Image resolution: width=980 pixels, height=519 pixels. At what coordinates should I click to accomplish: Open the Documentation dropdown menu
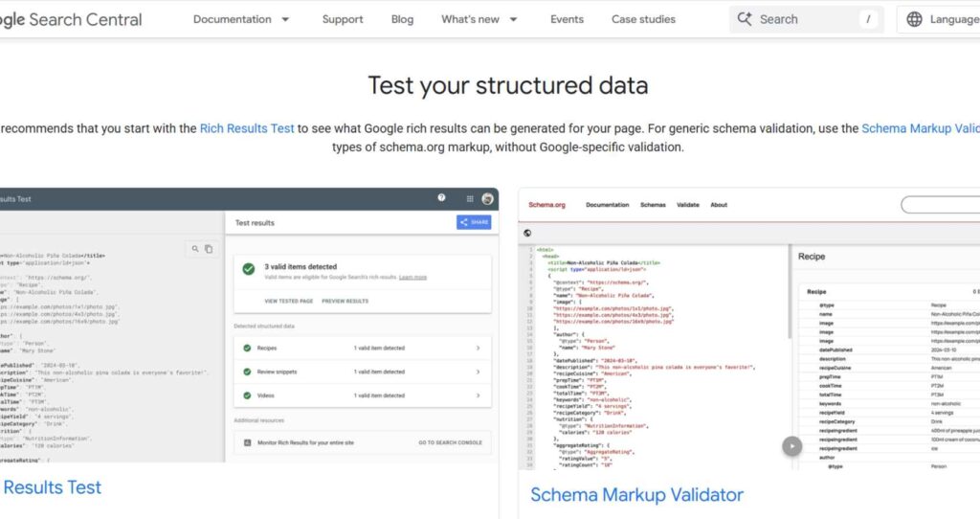tap(241, 19)
